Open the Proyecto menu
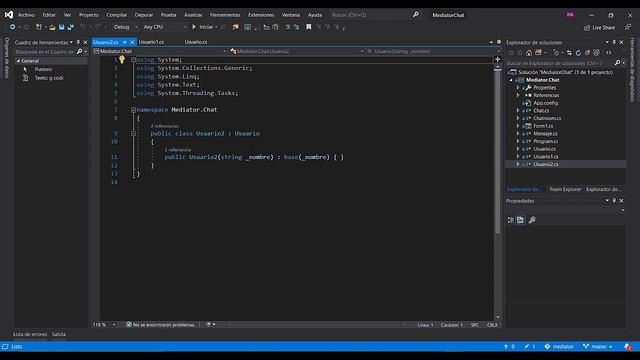This screenshot has width=640, height=360. [x=89, y=15]
